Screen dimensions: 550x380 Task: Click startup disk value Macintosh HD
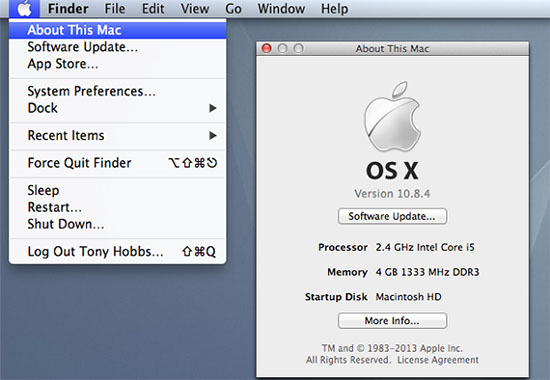[x=408, y=297]
